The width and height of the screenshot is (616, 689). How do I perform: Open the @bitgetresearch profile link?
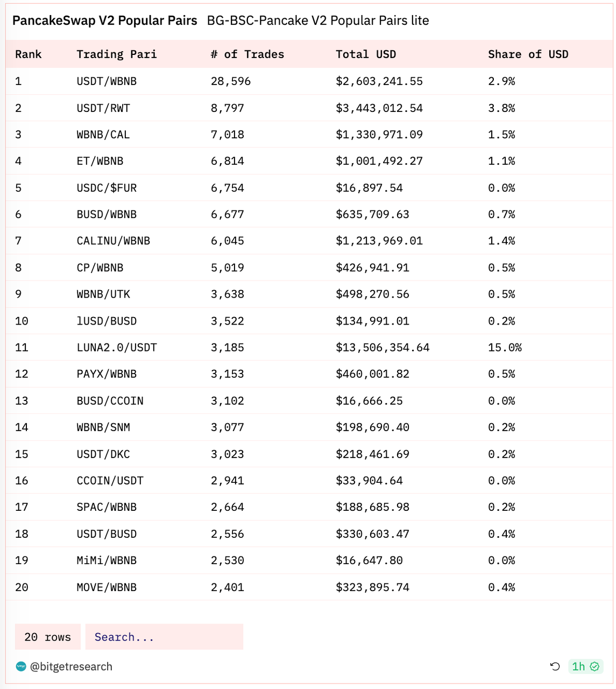(71, 666)
